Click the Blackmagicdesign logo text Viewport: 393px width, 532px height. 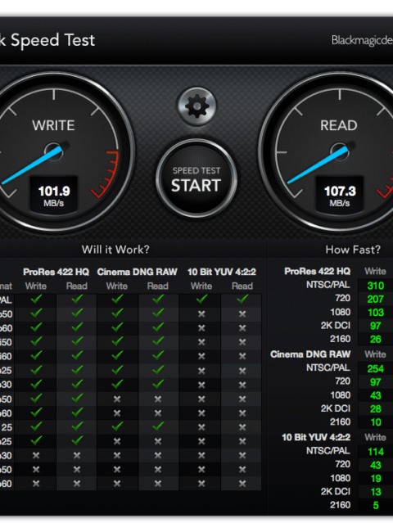362,40
